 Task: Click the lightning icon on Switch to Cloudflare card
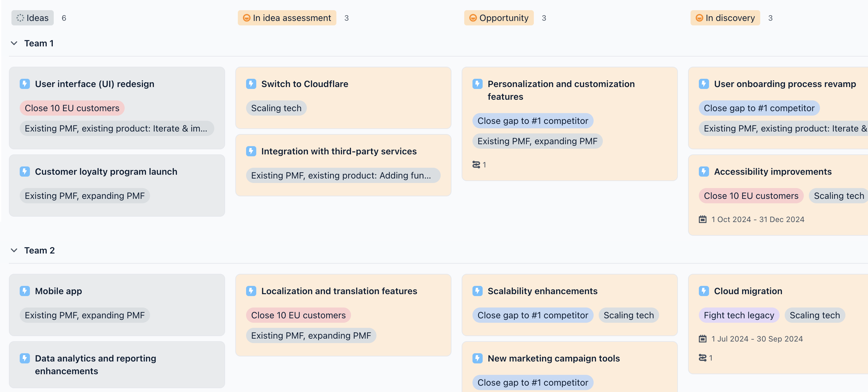(251, 84)
